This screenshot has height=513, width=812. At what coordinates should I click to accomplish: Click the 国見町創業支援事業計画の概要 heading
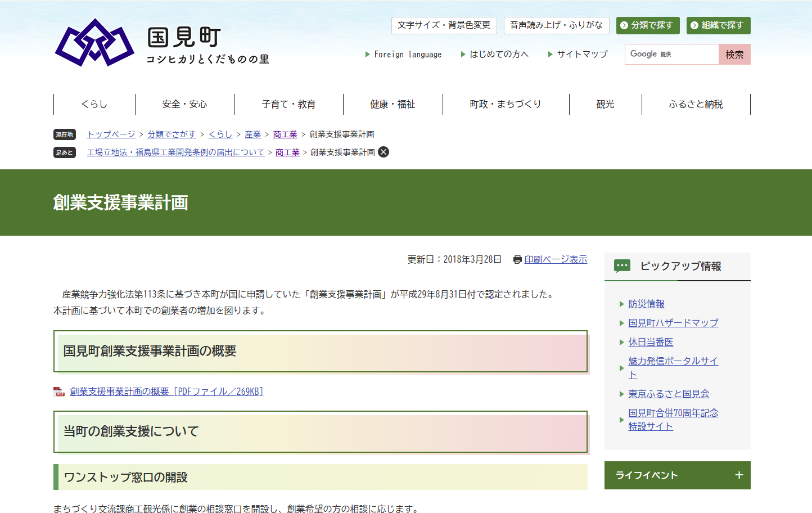click(x=150, y=351)
